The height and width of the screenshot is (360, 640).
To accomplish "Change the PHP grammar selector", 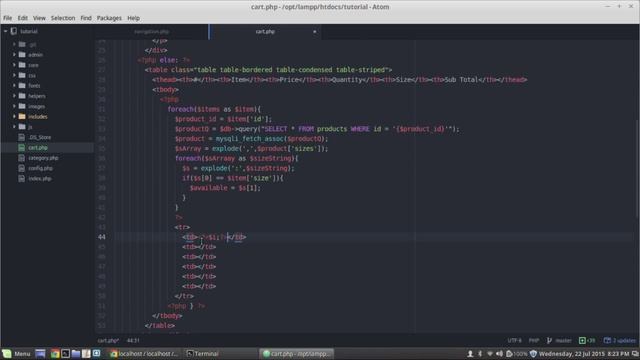I will coord(534,340).
